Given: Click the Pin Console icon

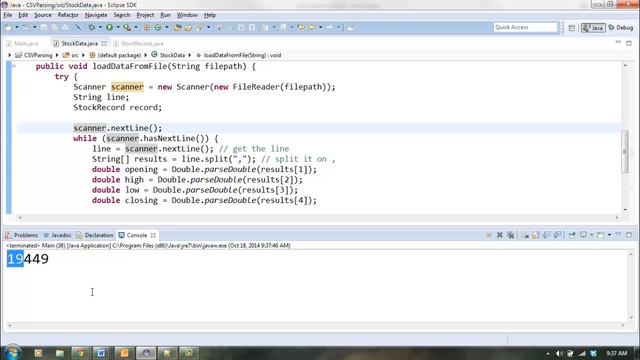Looking at the screenshot, I should click(572, 235).
